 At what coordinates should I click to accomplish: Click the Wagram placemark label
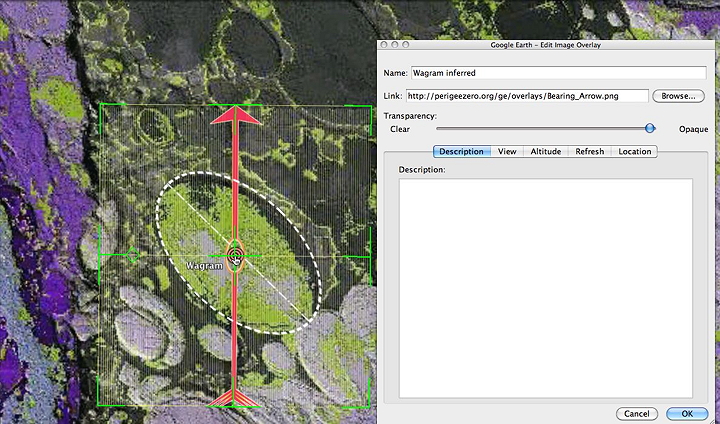[204, 266]
